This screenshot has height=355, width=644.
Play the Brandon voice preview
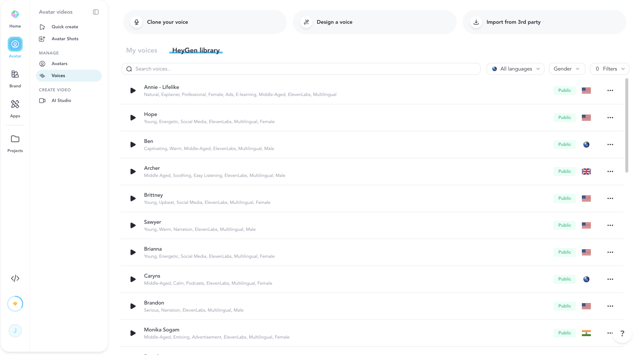pos(133,306)
